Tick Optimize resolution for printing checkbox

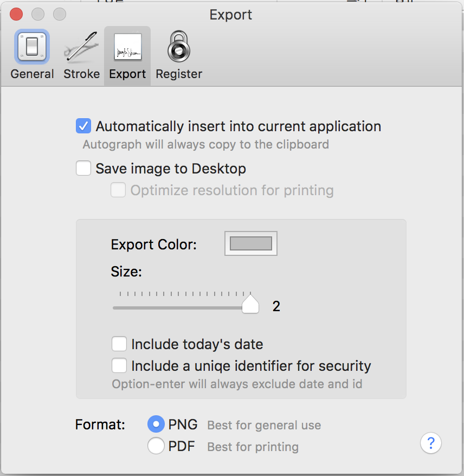(x=118, y=190)
